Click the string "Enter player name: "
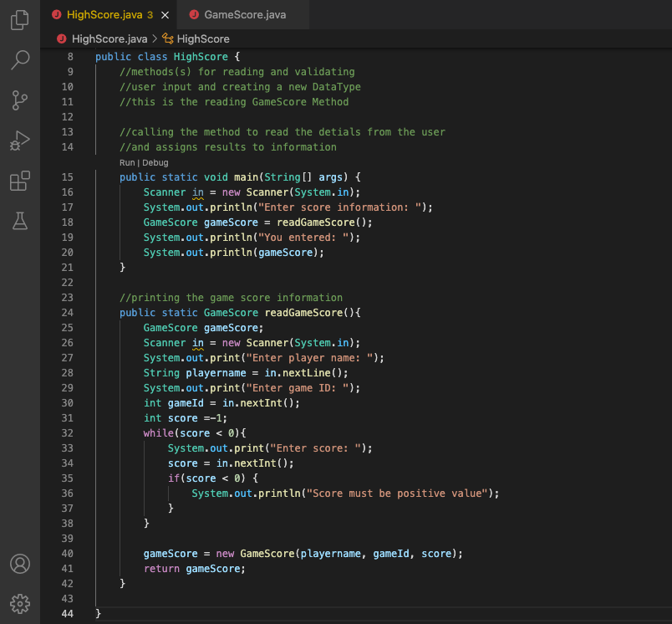This screenshot has height=624, width=672. [x=309, y=358]
